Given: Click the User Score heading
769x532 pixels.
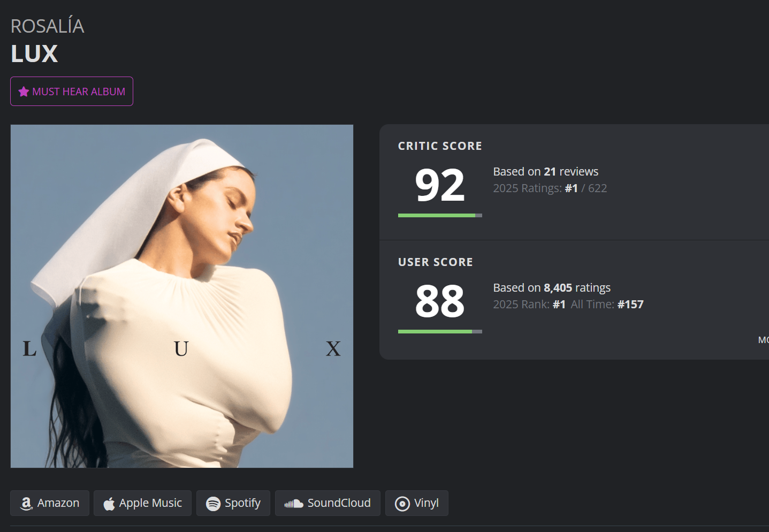Looking at the screenshot, I should (435, 262).
